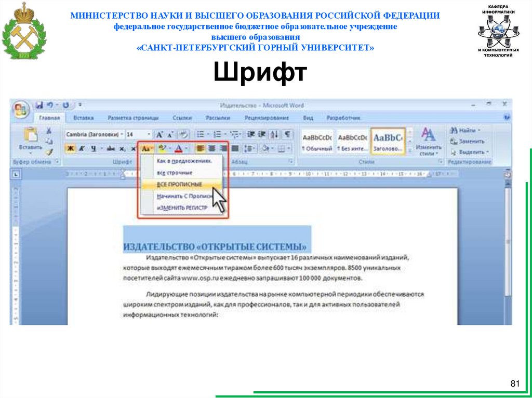Toggle paragraph marks ¶ display
Screen dimensions: 532x398
287,134
